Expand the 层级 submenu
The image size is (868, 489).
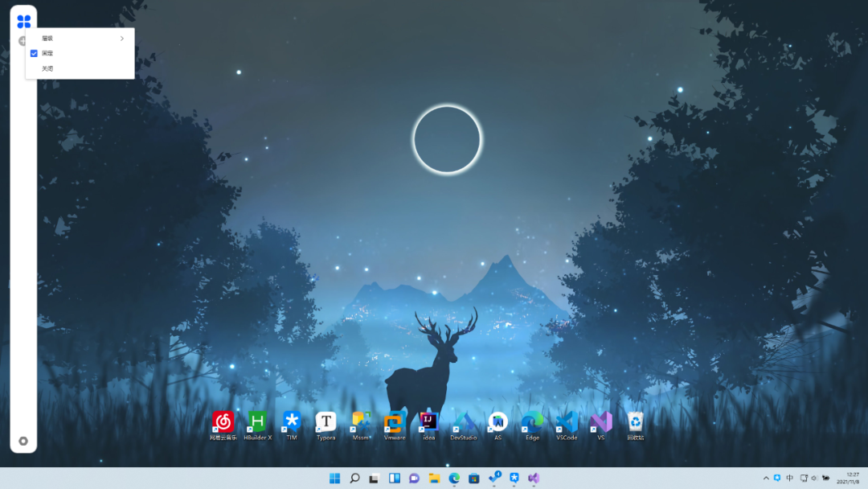[x=79, y=37]
